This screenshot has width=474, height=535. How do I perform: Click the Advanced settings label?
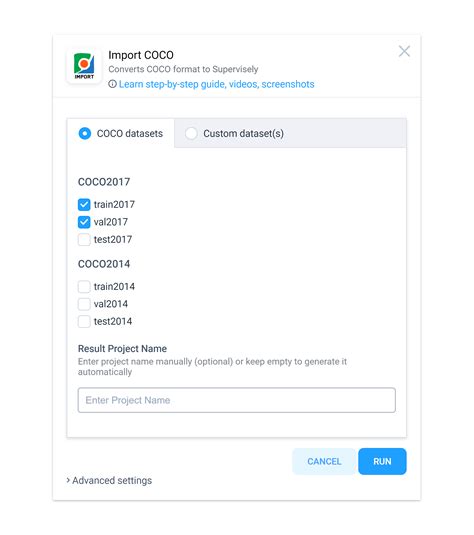(112, 480)
